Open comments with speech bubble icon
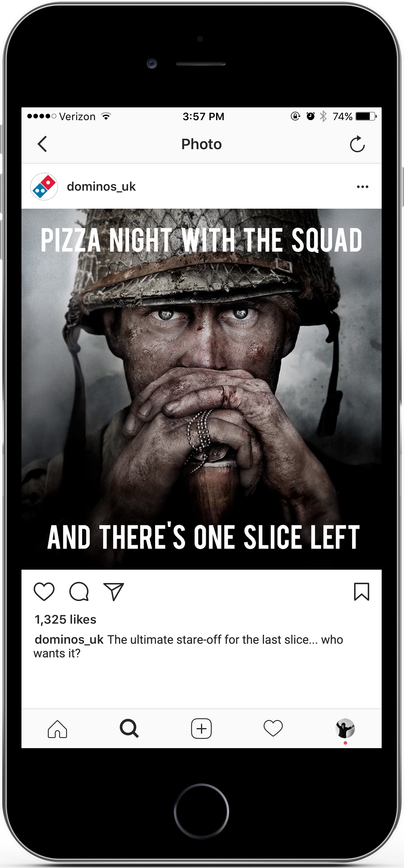Screen dimensions: 404x868 (79, 592)
